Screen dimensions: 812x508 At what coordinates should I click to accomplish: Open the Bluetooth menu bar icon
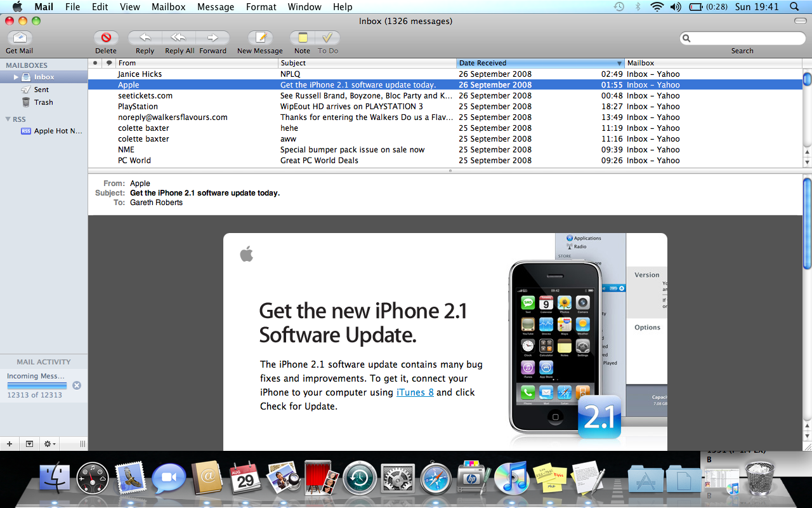pyautogui.click(x=638, y=7)
